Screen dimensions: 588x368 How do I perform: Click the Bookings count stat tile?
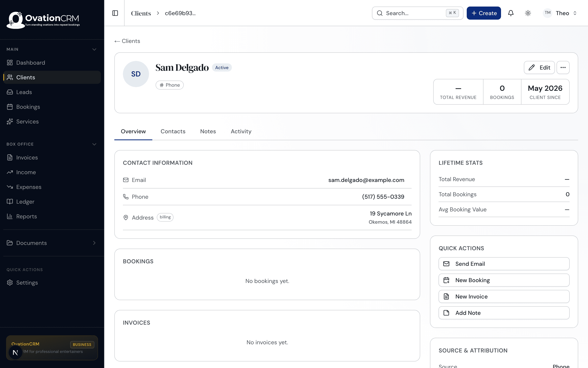pyautogui.click(x=502, y=92)
